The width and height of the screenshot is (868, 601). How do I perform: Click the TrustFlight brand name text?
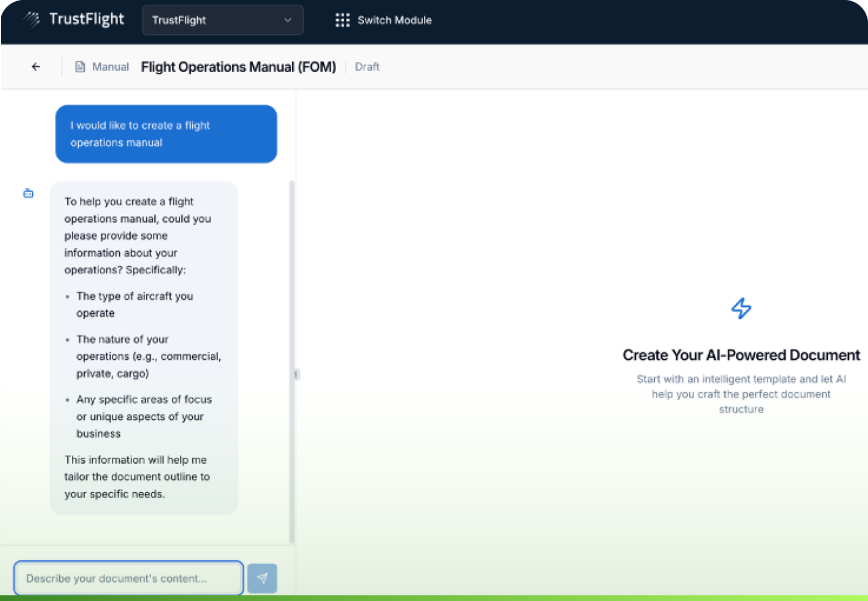click(x=86, y=19)
